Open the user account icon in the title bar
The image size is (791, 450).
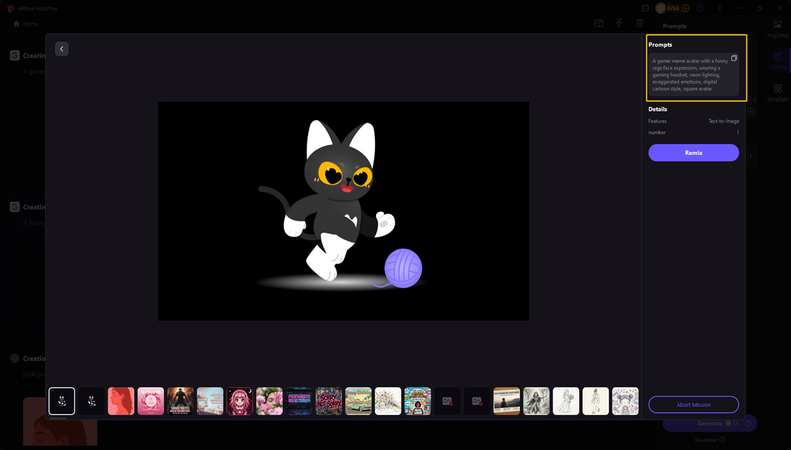click(700, 8)
